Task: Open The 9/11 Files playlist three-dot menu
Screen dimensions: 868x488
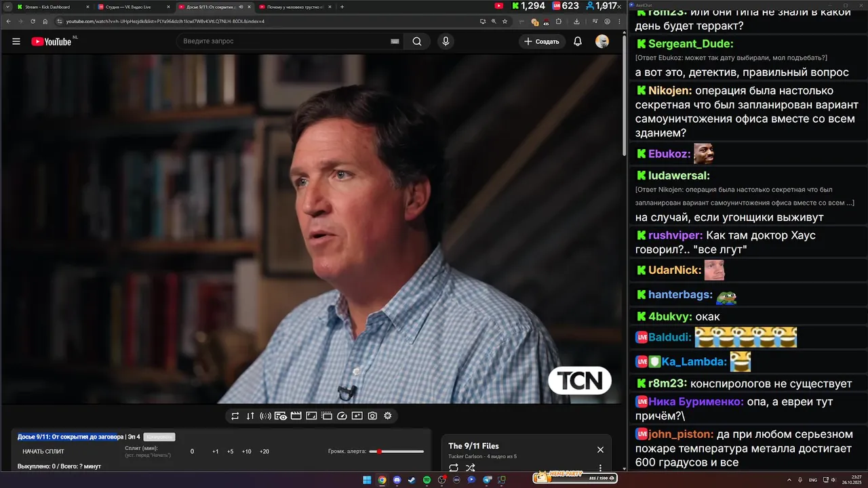Action: (600, 468)
